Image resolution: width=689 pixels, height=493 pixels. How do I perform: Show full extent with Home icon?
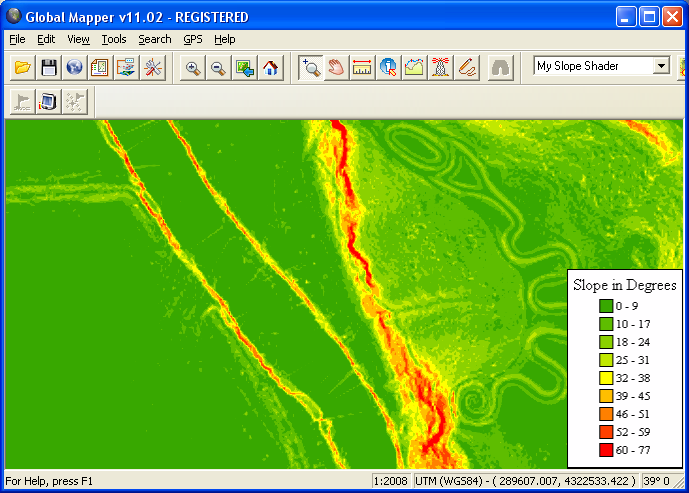(270, 68)
